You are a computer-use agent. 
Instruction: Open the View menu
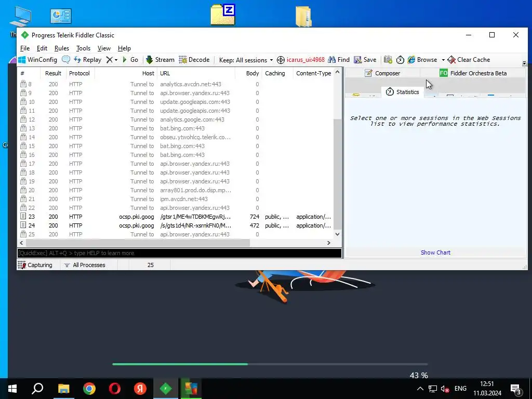click(x=104, y=48)
